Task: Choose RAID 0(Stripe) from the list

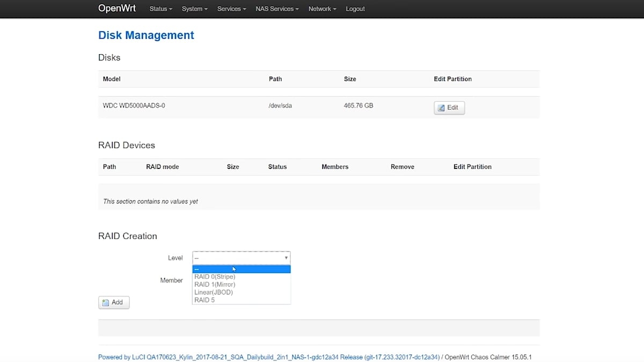Action: [x=215, y=277]
